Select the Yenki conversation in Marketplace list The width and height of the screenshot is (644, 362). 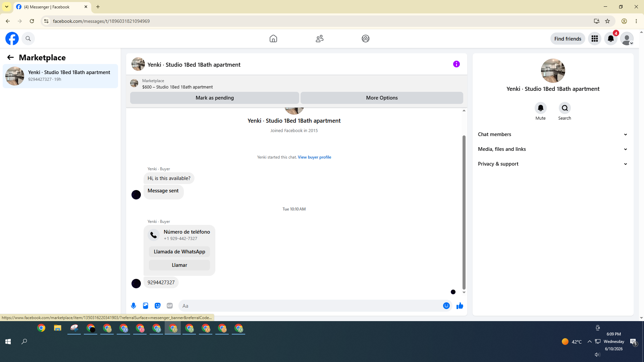coord(60,76)
